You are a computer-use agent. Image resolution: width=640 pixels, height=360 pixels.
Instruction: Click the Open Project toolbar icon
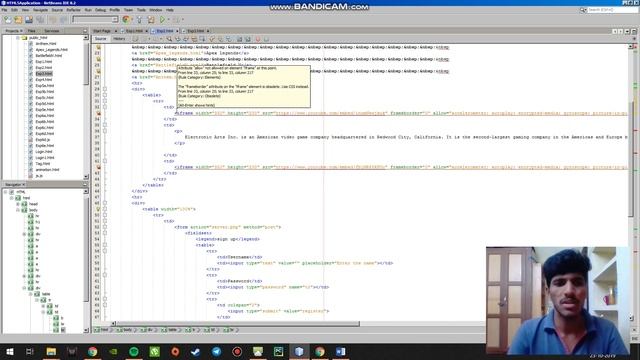29,19
